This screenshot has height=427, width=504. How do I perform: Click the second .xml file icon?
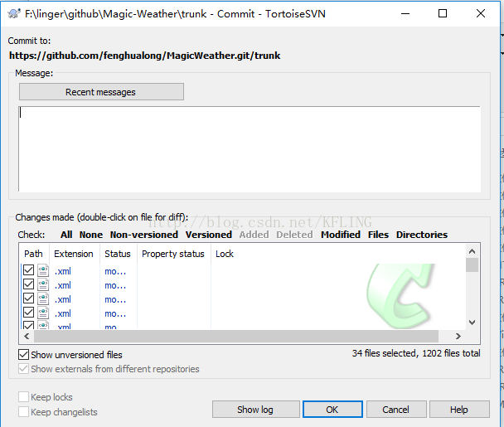43,284
